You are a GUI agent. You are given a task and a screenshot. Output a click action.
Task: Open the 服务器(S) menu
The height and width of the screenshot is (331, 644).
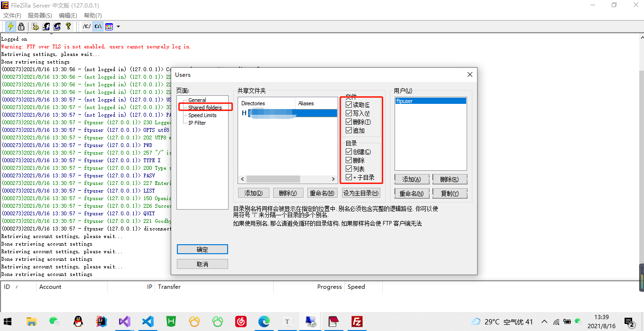(x=40, y=16)
